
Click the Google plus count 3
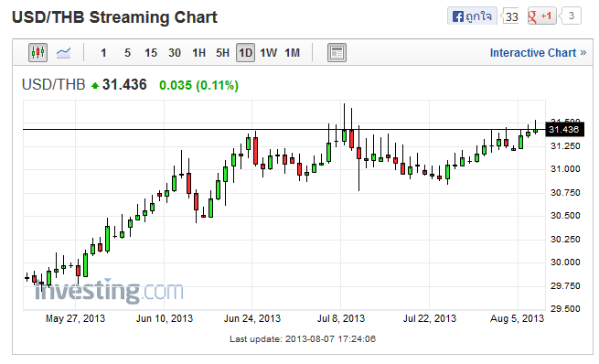(x=572, y=16)
